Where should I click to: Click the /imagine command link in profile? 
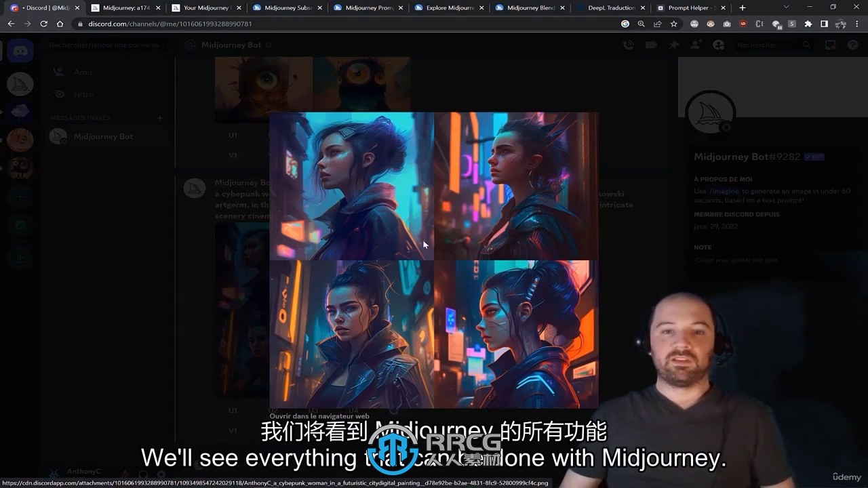tap(724, 191)
